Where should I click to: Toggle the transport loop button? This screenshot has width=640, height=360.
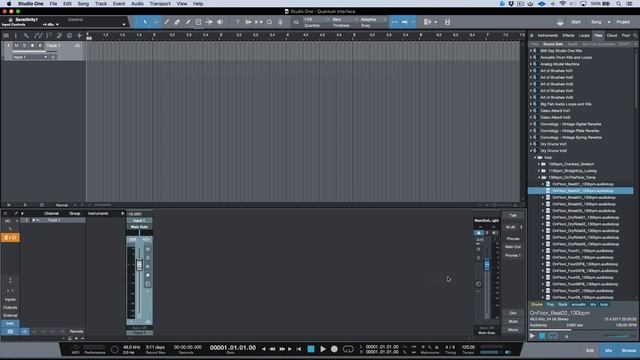point(348,349)
